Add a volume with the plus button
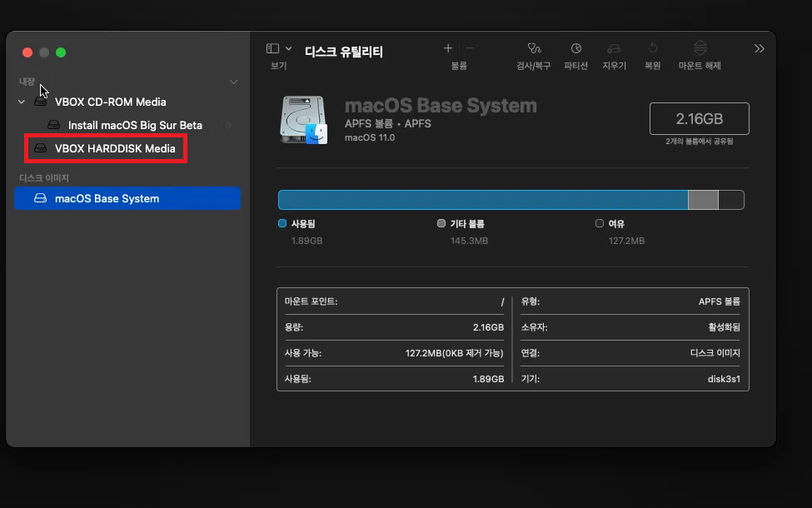The height and width of the screenshot is (508, 812). click(x=448, y=48)
